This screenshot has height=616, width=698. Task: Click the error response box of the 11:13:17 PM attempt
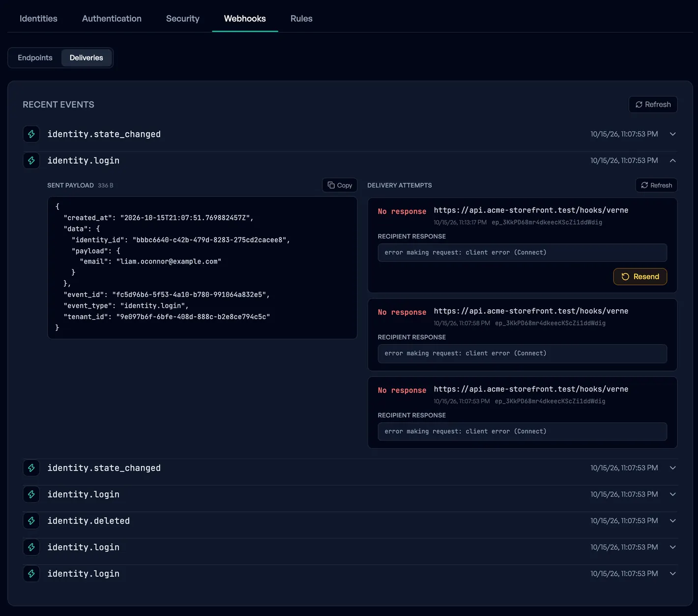pos(522,253)
